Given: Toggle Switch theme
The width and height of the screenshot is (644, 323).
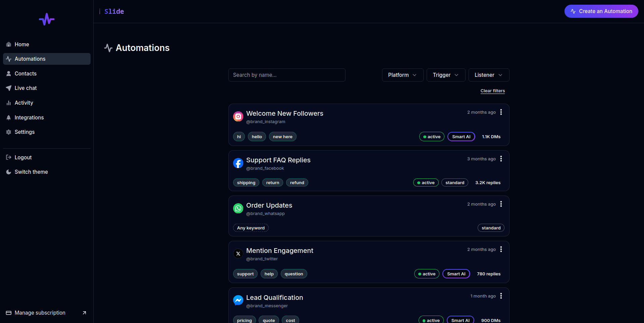Looking at the screenshot, I should point(47,172).
